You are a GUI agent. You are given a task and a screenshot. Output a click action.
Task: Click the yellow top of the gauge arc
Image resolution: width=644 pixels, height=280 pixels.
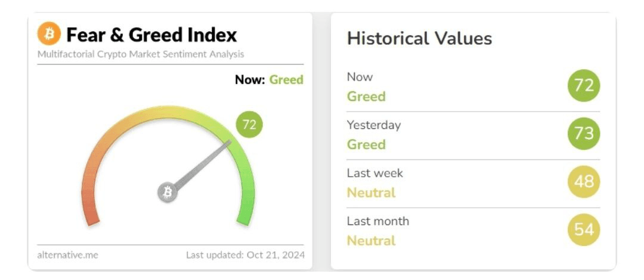pos(168,112)
